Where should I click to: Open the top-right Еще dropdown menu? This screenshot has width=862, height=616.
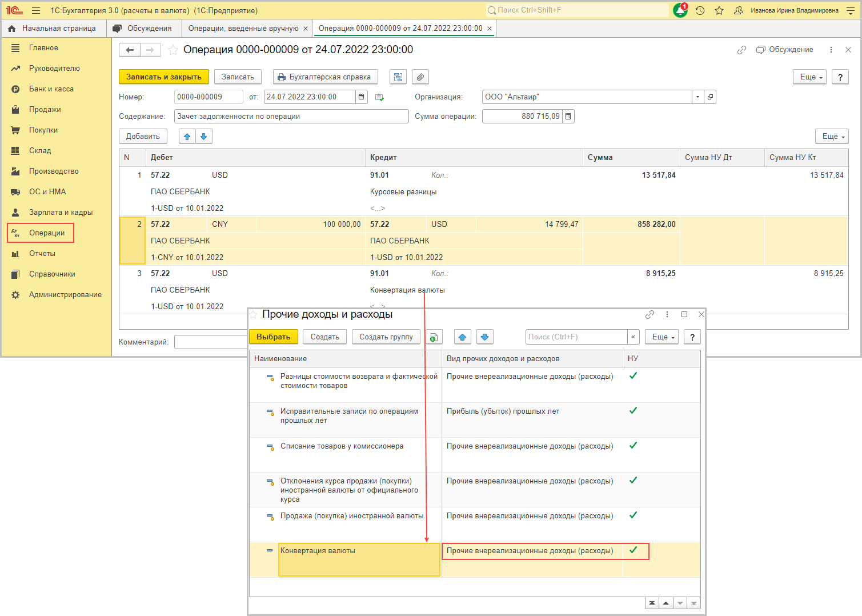[809, 77]
